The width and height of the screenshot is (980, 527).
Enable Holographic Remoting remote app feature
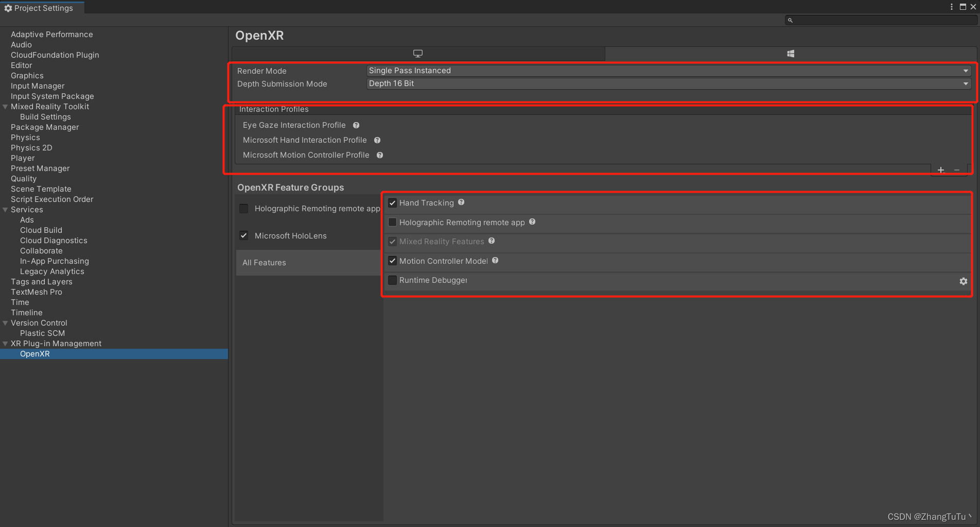pos(392,222)
